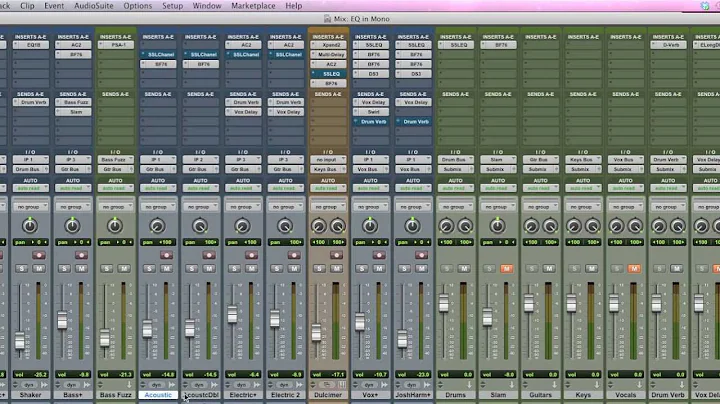Viewport: 720px width, 404px height.
Task: Click the Acoustic track pan knob
Action: point(157,225)
